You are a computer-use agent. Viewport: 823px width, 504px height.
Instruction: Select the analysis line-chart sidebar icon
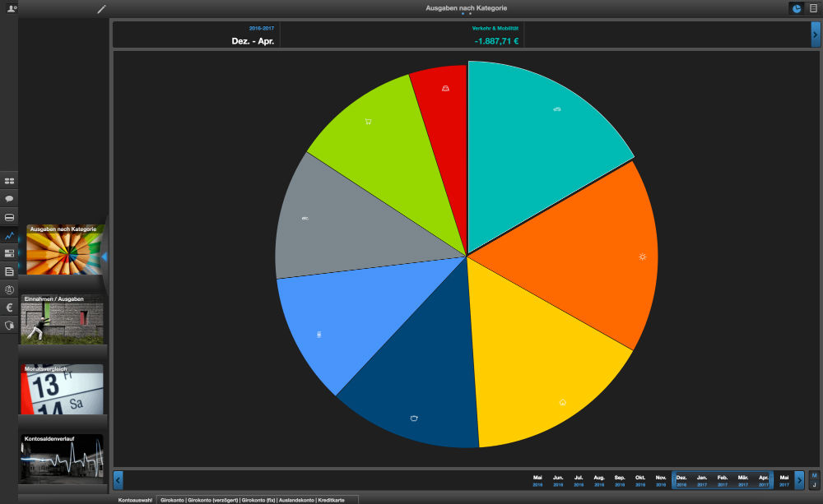point(9,235)
